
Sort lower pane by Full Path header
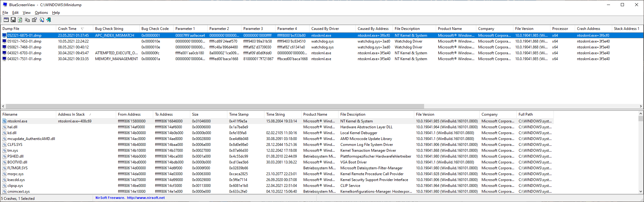pyautogui.click(x=535, y=114)
